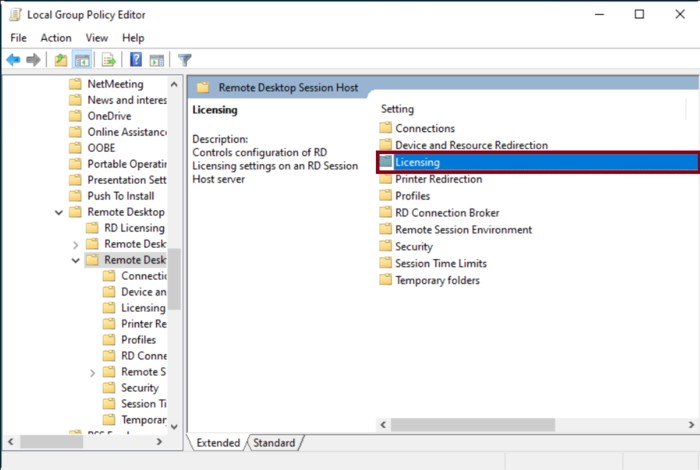Toggle the Show/Hide Action Pane icon
Screen dimensions: 700x470
tap(155, 60)
